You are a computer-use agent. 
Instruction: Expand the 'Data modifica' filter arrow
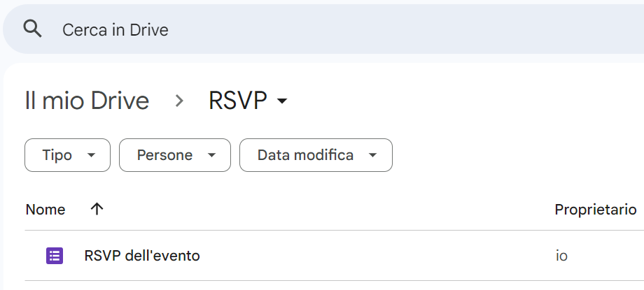click(372, 155)
